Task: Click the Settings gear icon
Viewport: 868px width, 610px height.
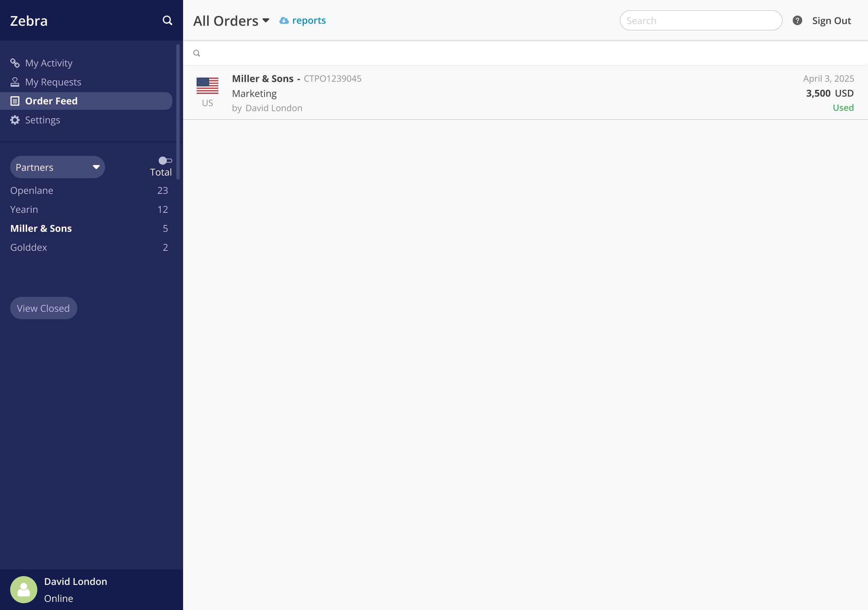Action: click(x=15, y=120)
